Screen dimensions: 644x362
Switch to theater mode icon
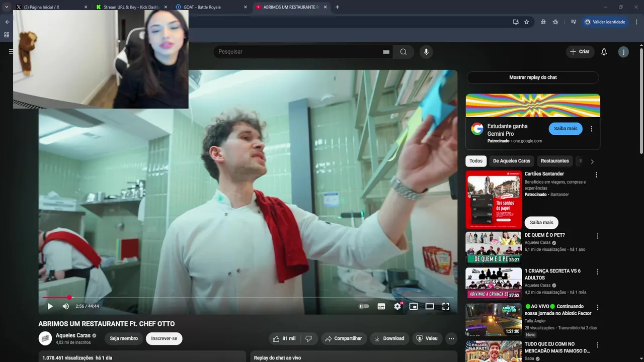pos(430,306)
